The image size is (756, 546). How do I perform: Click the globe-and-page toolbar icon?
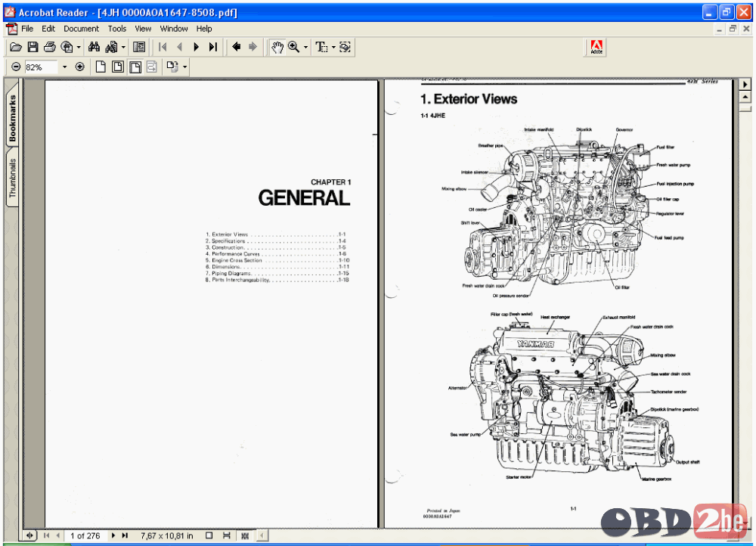pos(67,47)
